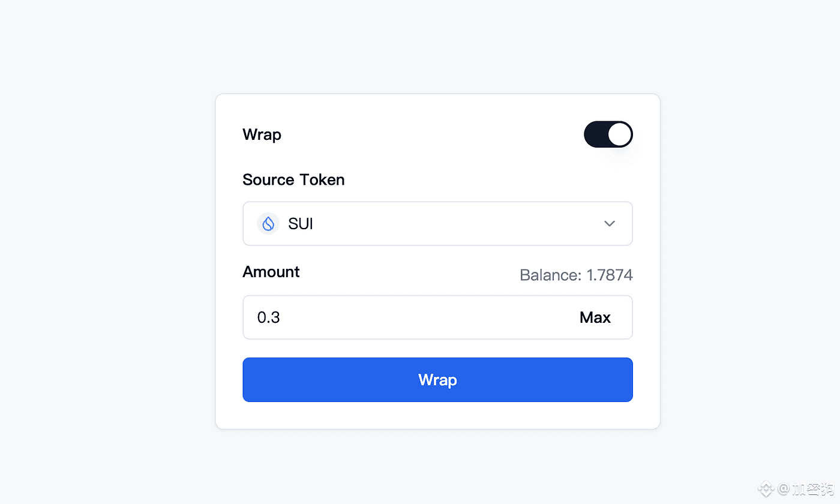Click empty card area below Wrap button
Viewport: 840px width, 504px height.
(437, 415)
